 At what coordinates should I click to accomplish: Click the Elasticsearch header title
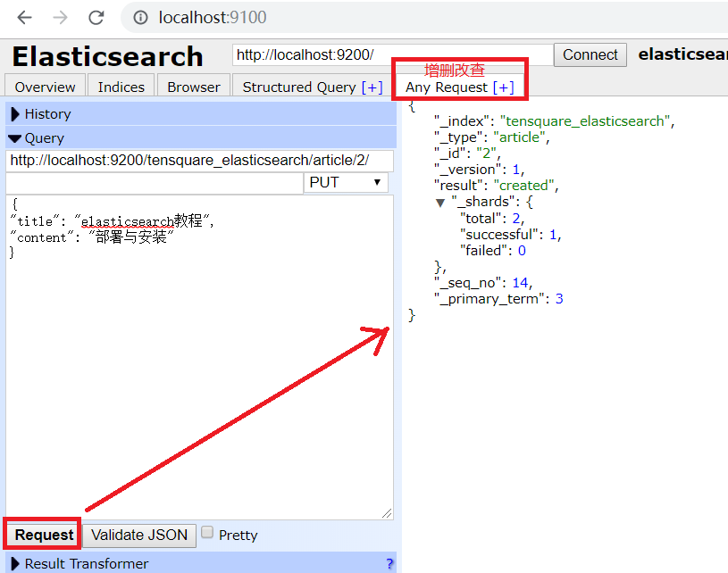(107, 56)
